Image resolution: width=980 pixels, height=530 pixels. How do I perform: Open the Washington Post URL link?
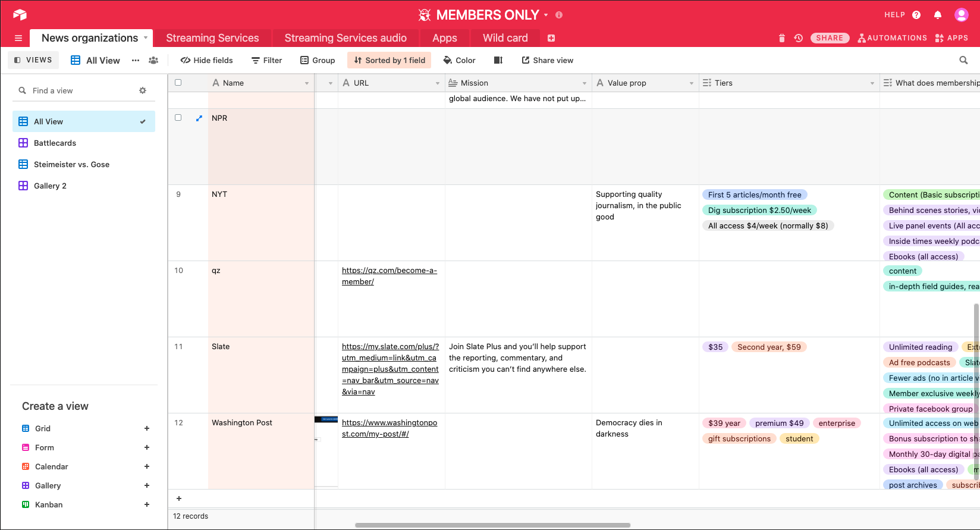coord(390,428)
